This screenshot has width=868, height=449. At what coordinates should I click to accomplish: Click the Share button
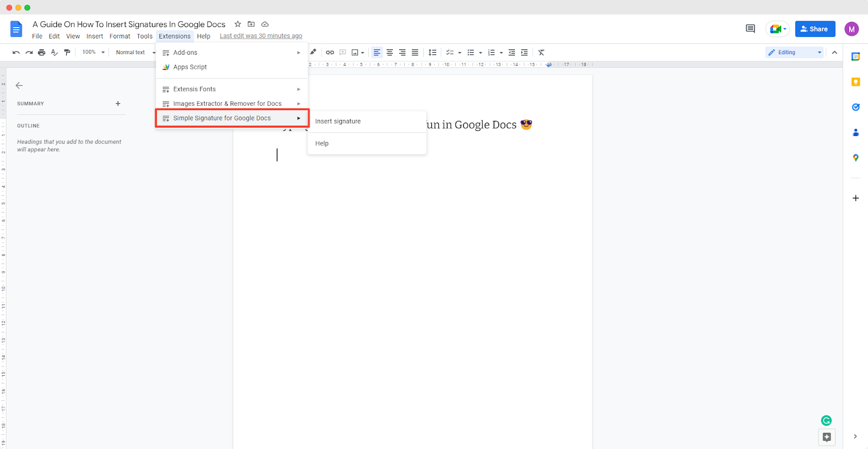[x=815, y=29]
